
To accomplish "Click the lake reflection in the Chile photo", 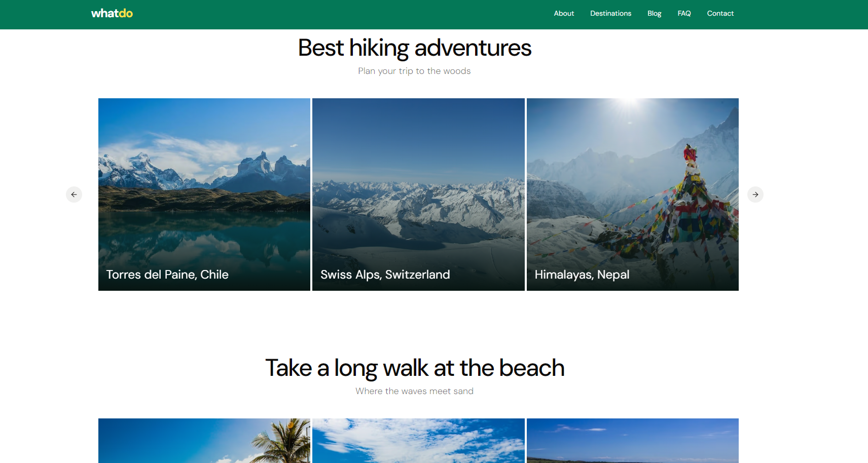I will [203, 238].
